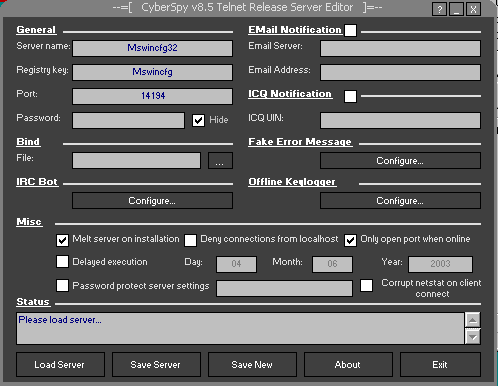Click the Email Server field
Viewport: 498px width, 386px height.
point(400,48)
